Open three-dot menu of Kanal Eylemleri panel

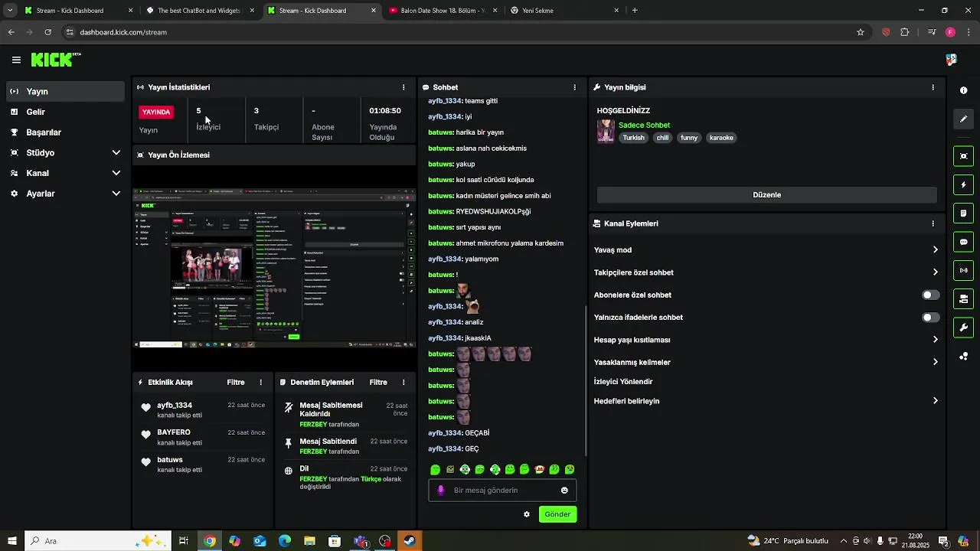tap(933, 223)
